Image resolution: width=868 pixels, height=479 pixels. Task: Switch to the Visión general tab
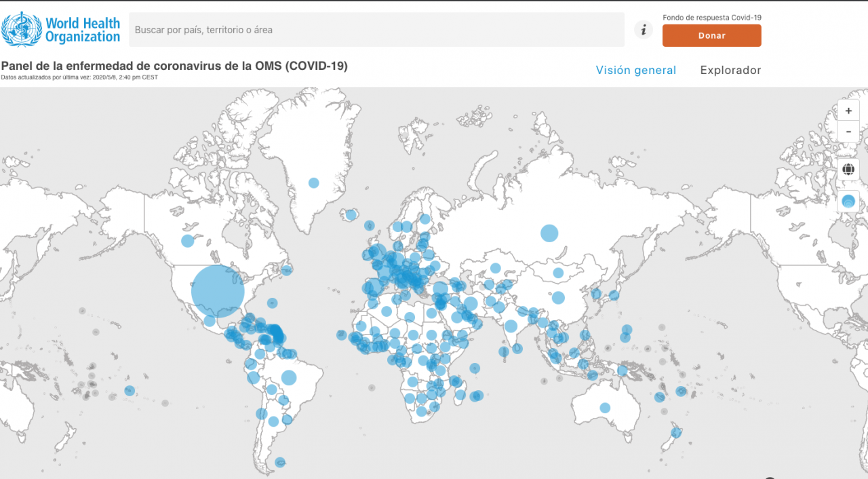(x=636, y=70)
